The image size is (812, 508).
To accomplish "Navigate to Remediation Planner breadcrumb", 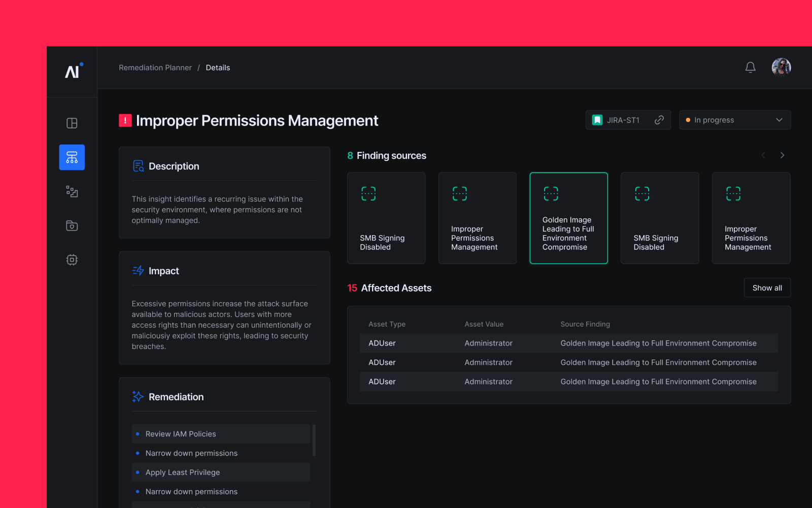I will 155,68.
